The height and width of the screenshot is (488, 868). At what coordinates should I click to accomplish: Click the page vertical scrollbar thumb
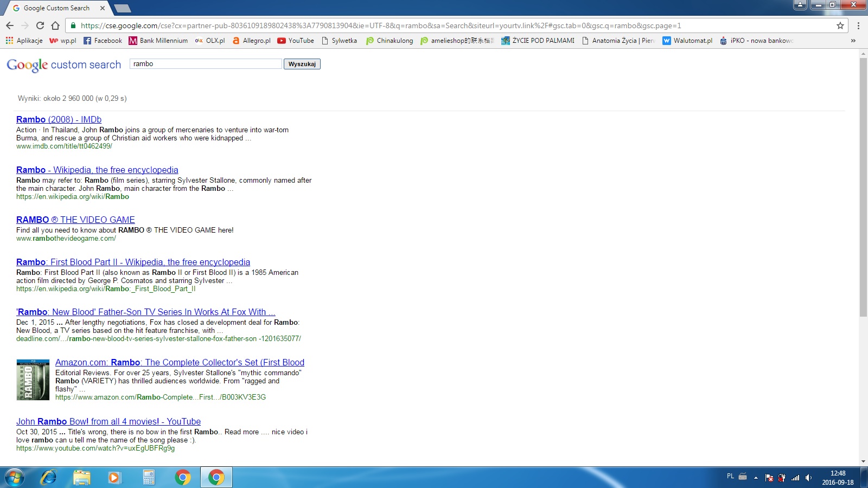[x=863, y=187]
